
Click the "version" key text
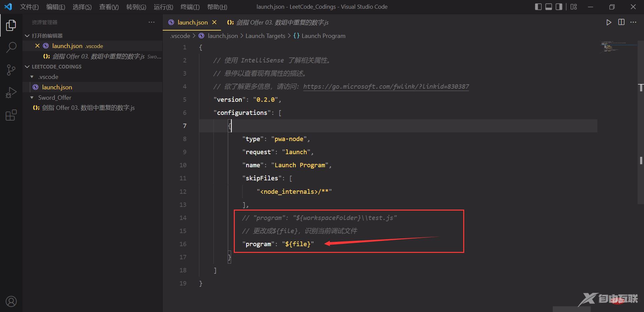coord(229,99)
